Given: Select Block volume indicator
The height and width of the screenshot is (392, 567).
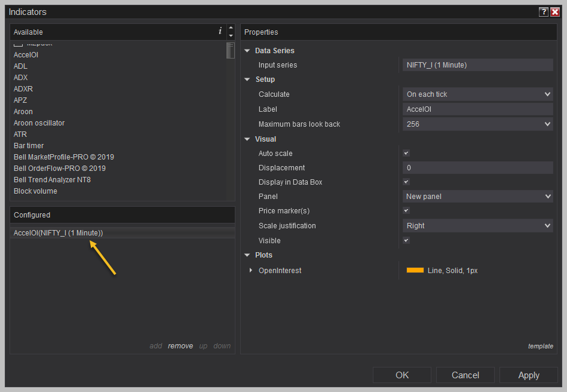Looking at the screenshot, I should click(x=35, y=191).
